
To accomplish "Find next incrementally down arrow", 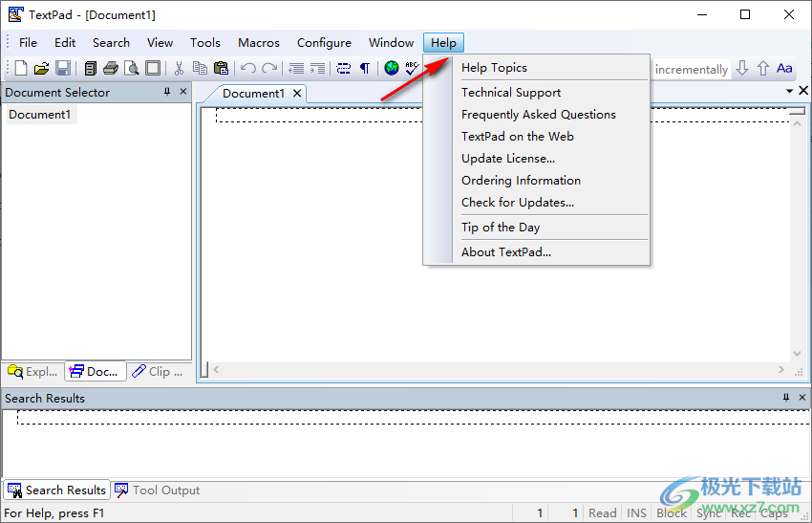I will [742, 68].
